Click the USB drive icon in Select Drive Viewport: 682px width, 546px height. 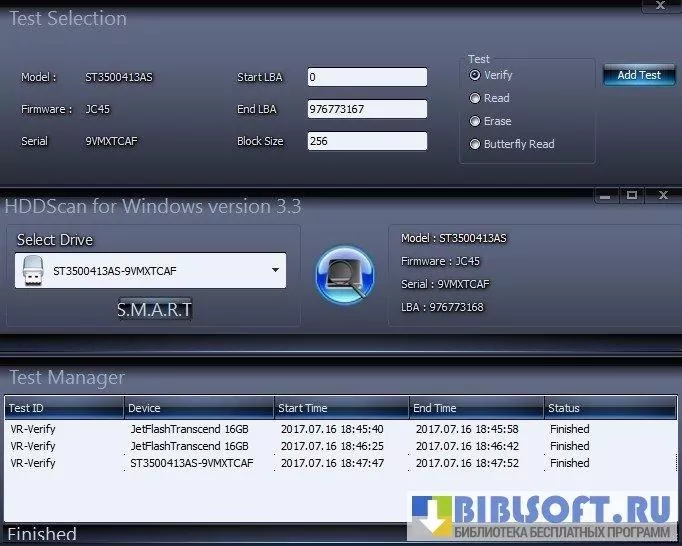33,270
